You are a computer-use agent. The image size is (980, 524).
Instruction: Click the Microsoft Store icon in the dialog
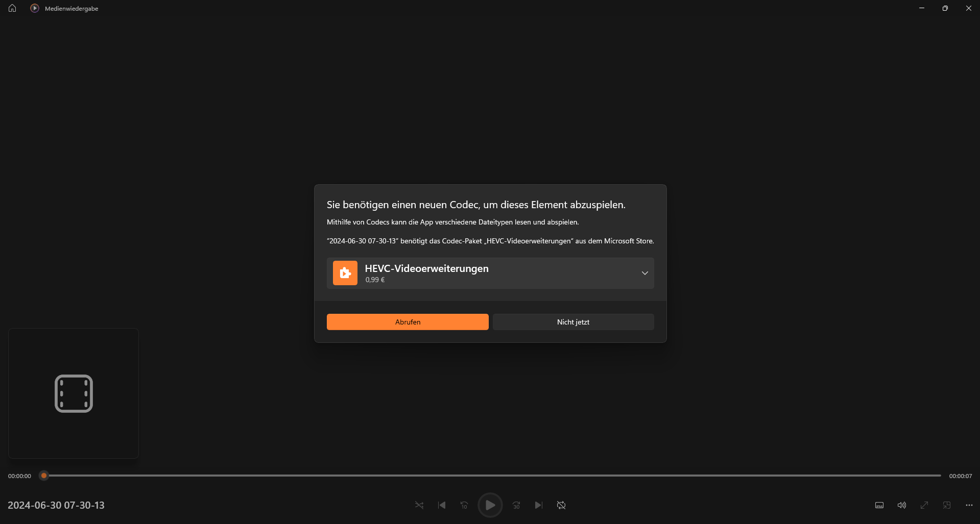coord(345,273)
